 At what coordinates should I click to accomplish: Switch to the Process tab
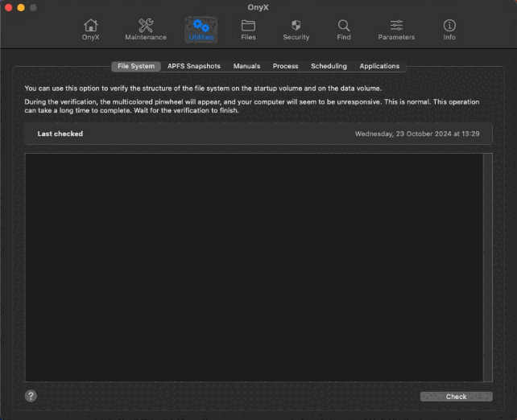coord(286,66)
